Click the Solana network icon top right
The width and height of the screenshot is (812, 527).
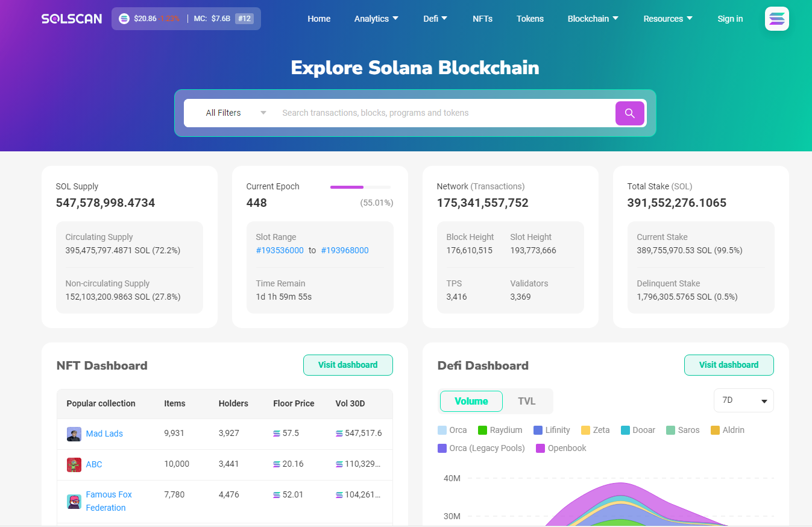click(x=776, y=19)
